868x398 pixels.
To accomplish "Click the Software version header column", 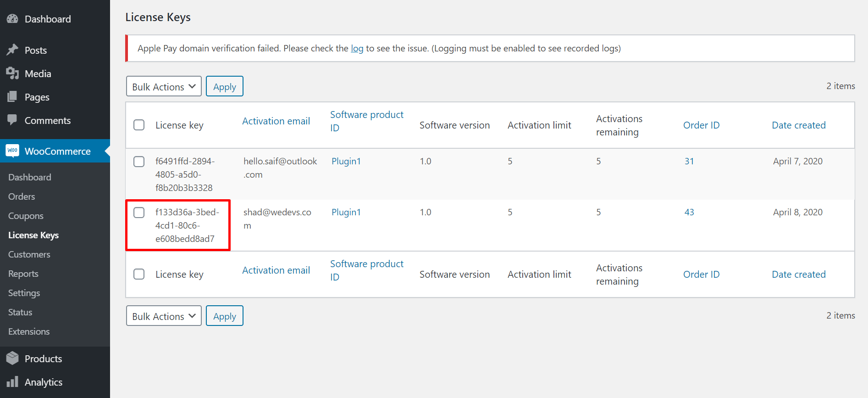I will (454, 125).
